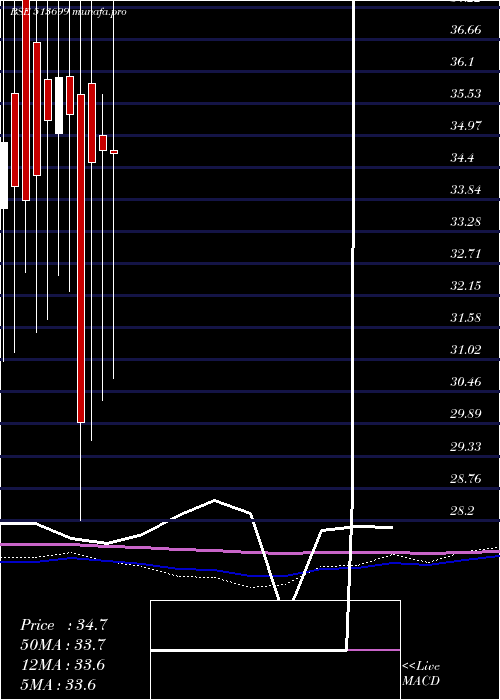This screenshot has height=700, width=500.
Task: Click the 32.71 price axis label
Action: pyautogui.click(x=466, y=254)
